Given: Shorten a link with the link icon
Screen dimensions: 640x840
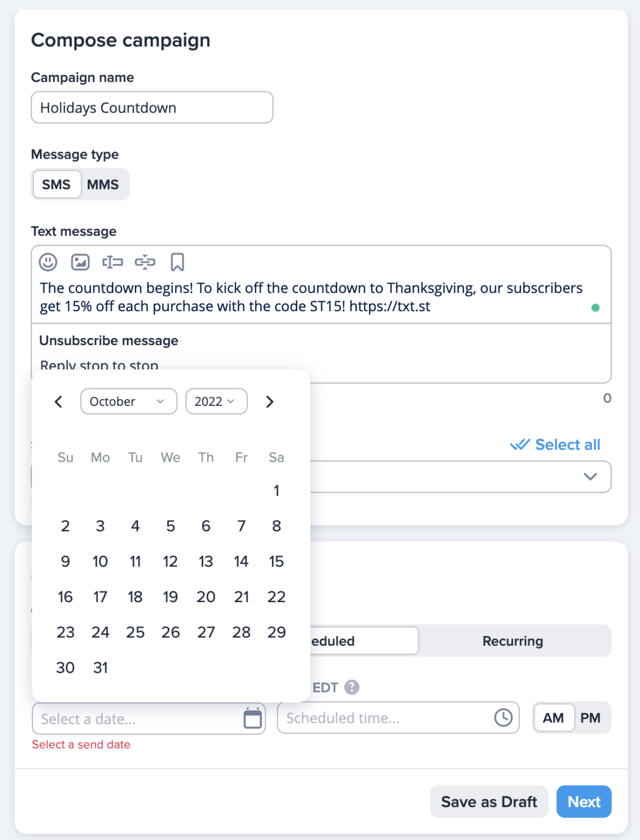Looking at the screenshot, I should point(145,262).
